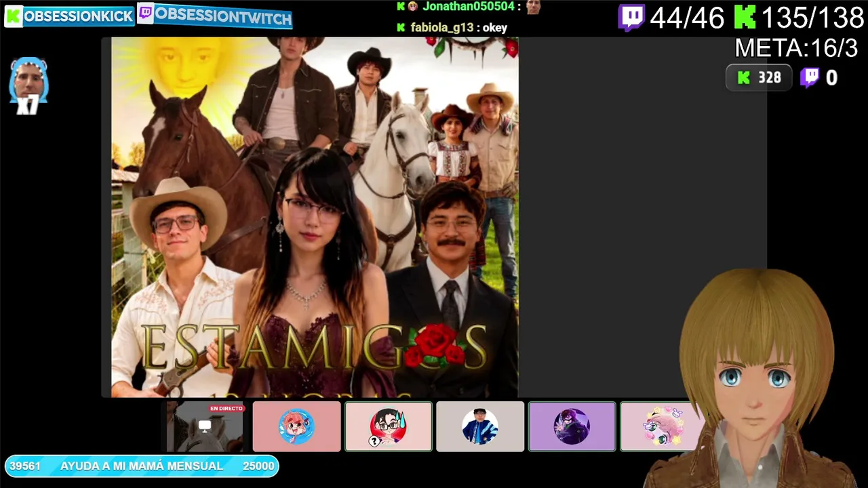Click the Kick logo beside OBSESSIONKICK
This screenshot has height=488, width=868.
click(13, 16)
